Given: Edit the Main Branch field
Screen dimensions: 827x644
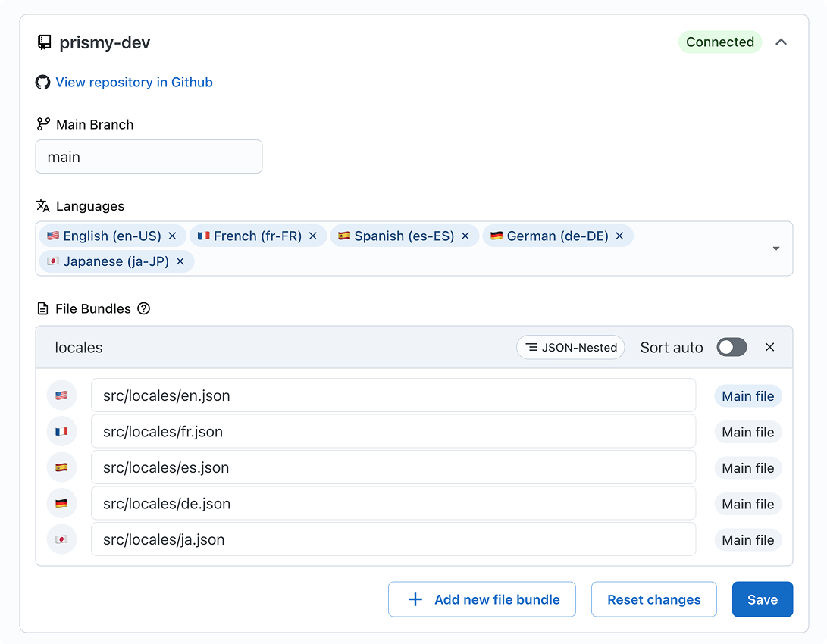Looking at the screenshot, I should 149,157.
